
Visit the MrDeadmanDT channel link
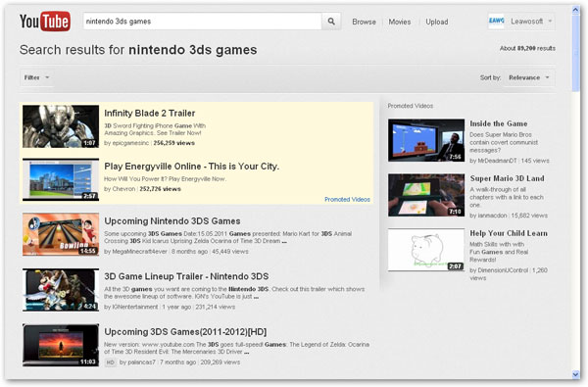tap(498, 161)
